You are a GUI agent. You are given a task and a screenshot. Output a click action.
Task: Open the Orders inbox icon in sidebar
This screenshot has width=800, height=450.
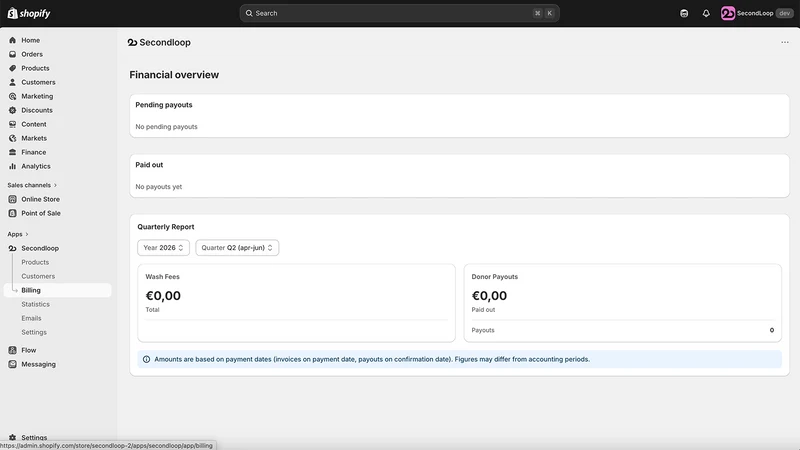click(12, 54)
